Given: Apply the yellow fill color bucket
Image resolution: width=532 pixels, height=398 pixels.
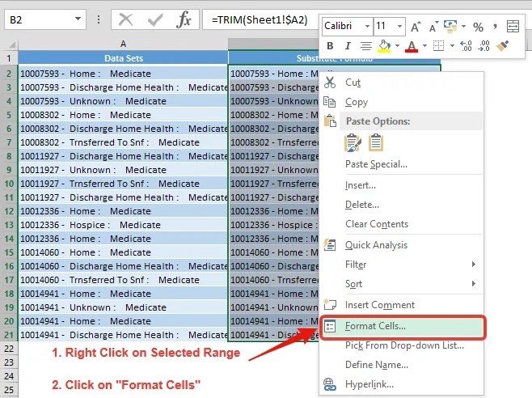Looking at the screenshot, I should [384, 46].
